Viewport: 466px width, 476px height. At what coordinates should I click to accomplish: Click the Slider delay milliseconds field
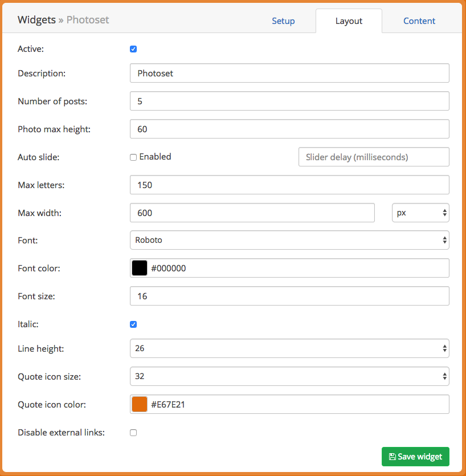coord(374,157)
